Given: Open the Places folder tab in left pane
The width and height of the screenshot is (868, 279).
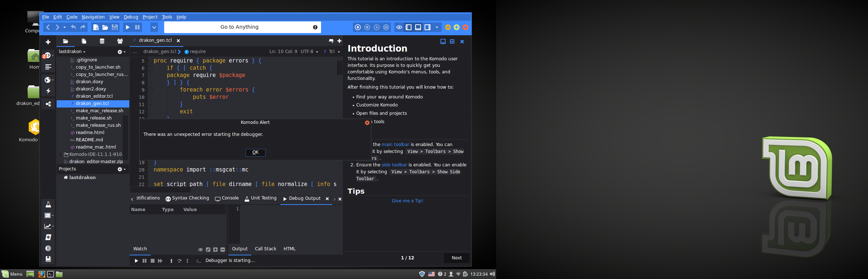Looking at the screenshot, I should click(65, 41).
